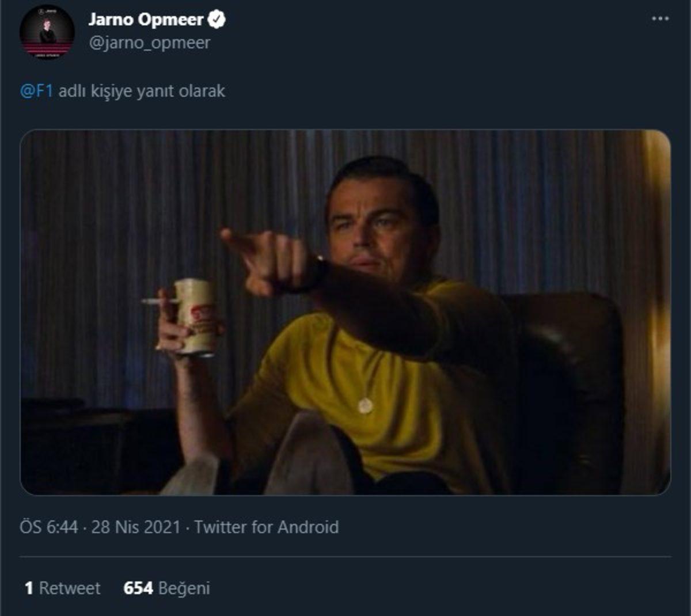Viewport: 691px width, 616px height.
Task: Open the three-dot more options menu
Action: 660,19
